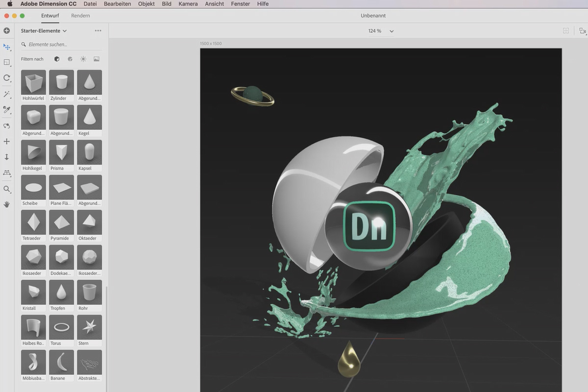The width and height of the screenshot is (588, 392).
Task: Enable the lights filter in Filtern nach
Action: click(x=83, y=59)
